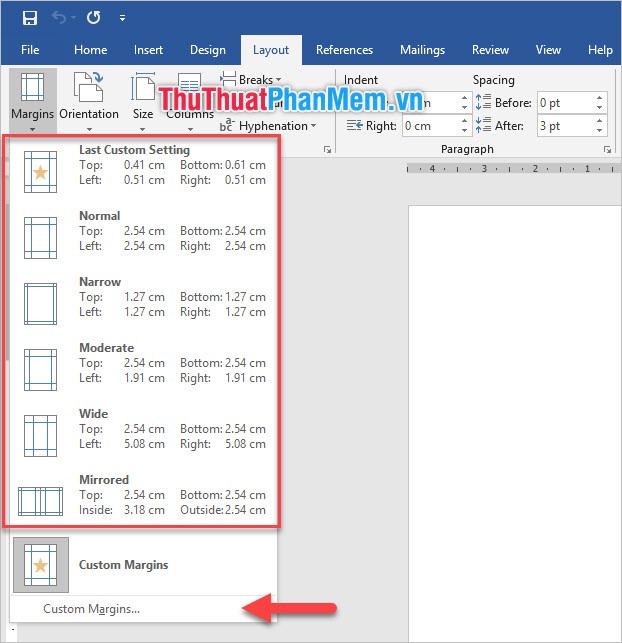
Task: Click in the blank document page
Action: (515, 422)
